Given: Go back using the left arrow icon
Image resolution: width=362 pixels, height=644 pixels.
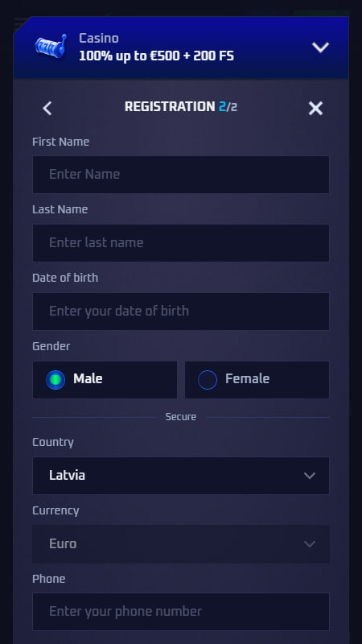Looking at the screenshot, I should point(47,109).
